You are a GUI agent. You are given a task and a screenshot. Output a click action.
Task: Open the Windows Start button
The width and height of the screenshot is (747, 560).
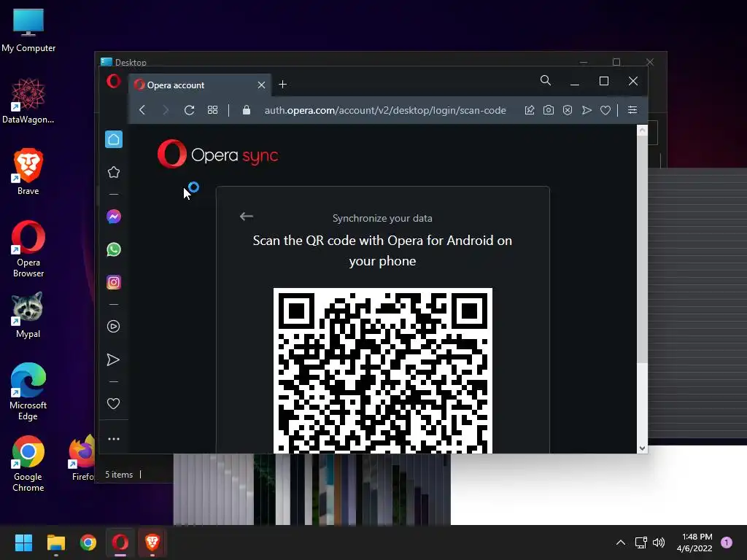23,542
